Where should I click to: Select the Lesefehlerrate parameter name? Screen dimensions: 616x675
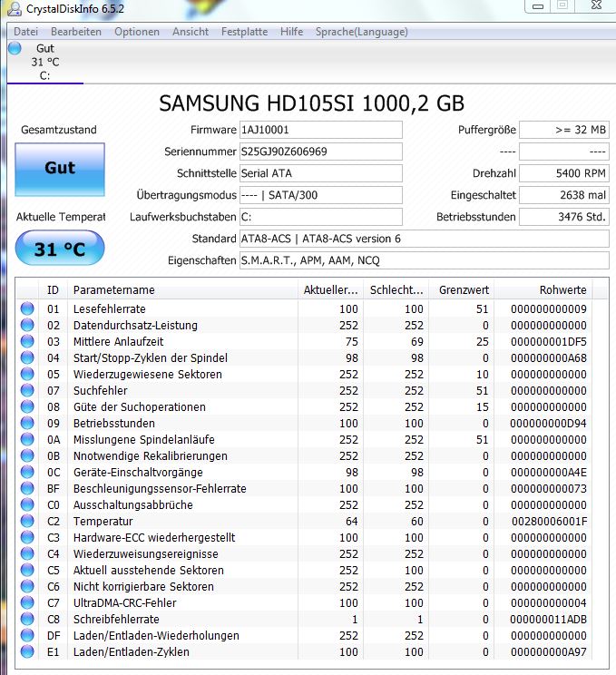(110, 308)
